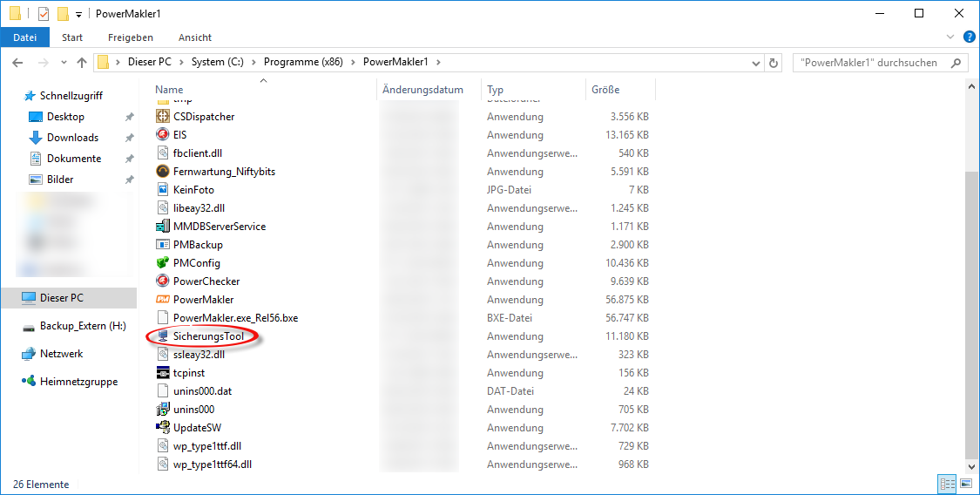Select the KeinFoto image icon

163,189
